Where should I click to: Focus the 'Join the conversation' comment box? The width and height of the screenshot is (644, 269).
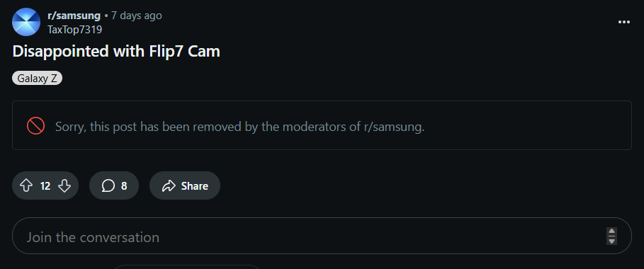[x=322, y=236]
